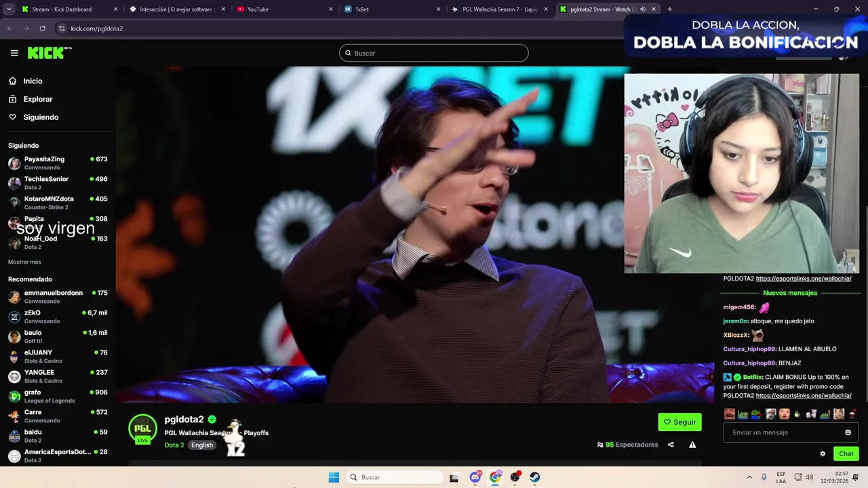Open Carre recommended channel

click(x=58, y=416)
